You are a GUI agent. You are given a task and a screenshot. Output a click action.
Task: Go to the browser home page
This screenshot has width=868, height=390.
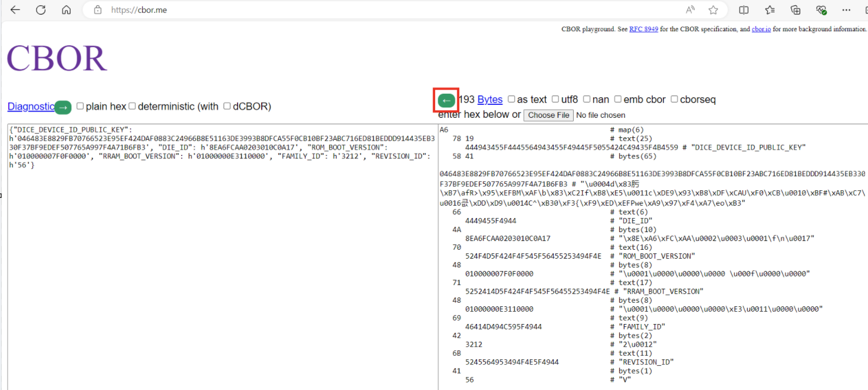pos(66,10)
